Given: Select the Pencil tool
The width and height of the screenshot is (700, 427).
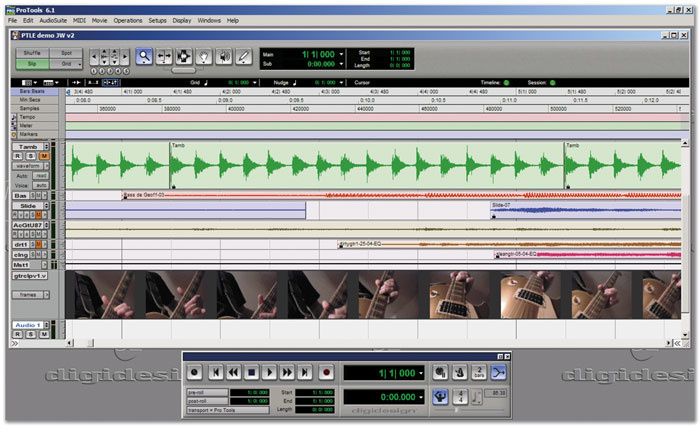Looking at the screenshot, I should [x=246, y=56].
